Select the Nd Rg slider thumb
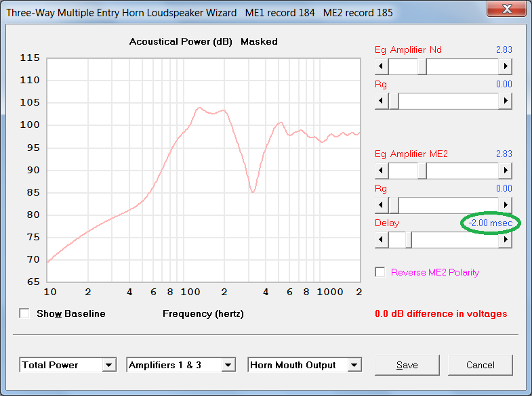Image resolution: width=532 pixels, height=396 pixels. pyautogui.click(x=394, y=101)
